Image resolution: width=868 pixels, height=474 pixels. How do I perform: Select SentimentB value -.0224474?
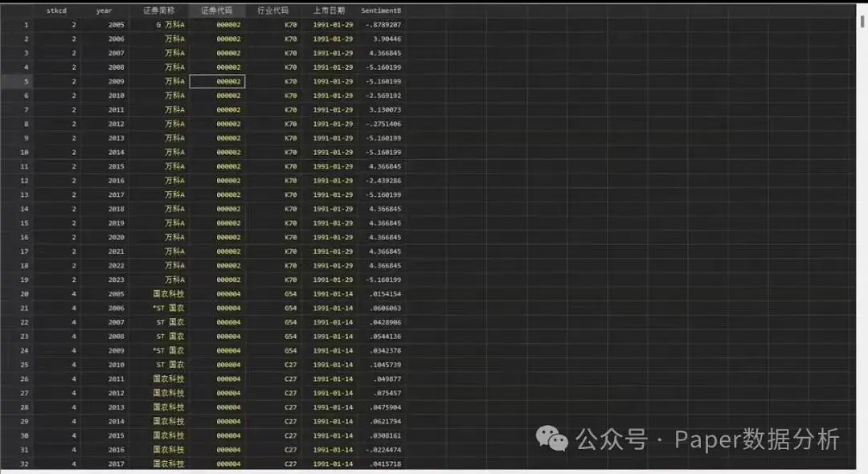click(383, 450)
